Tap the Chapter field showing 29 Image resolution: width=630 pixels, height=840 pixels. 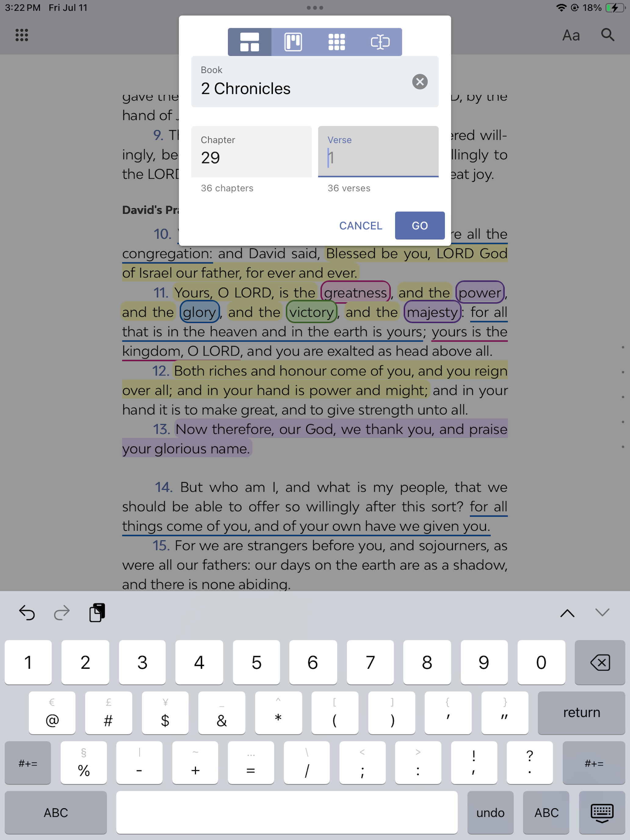click(252, 151)
